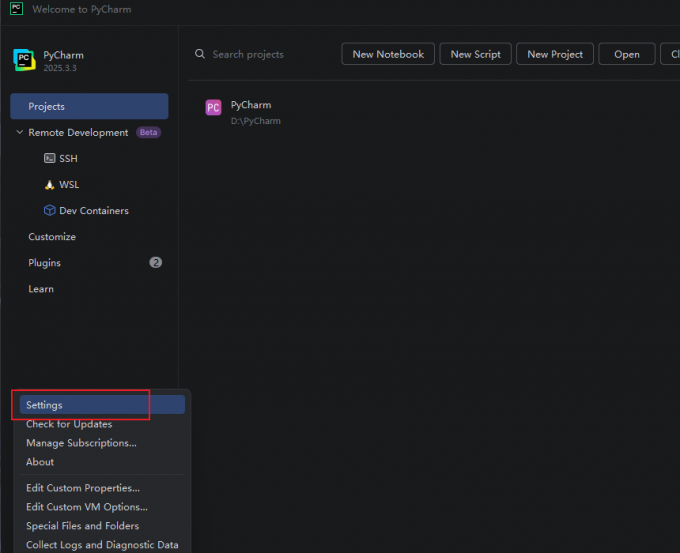Click the Open button

(x=627, y=54)
